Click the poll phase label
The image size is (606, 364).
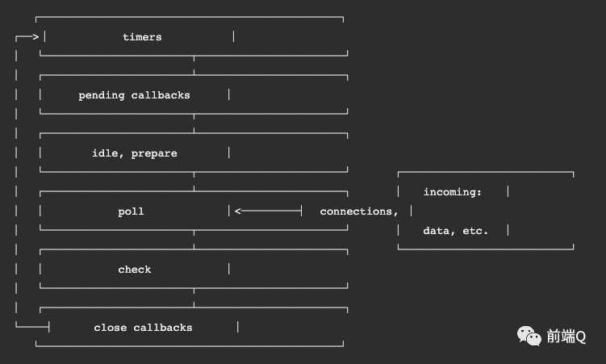click(131, 211)
